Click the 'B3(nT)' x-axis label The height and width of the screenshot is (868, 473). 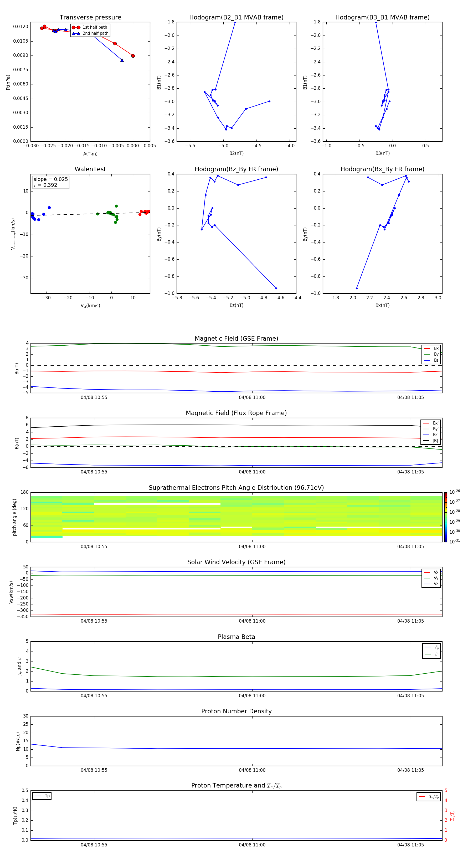point(382,153)
